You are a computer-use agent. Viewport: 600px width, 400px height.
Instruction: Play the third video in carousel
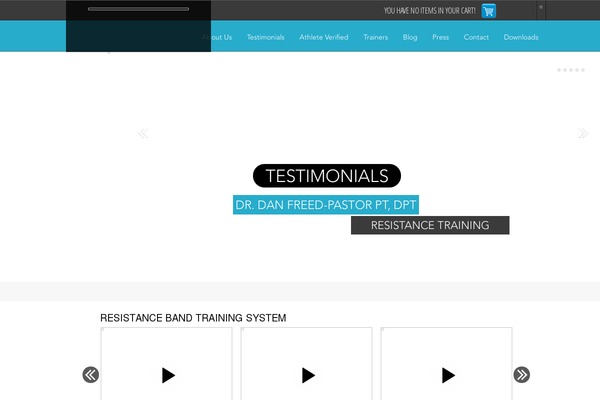pos(448,375)
